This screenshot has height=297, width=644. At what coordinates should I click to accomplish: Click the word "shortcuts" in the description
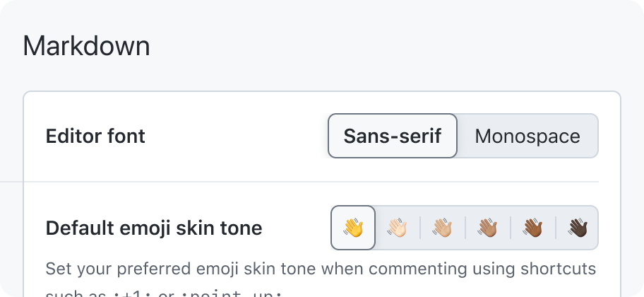click(558, 269)
